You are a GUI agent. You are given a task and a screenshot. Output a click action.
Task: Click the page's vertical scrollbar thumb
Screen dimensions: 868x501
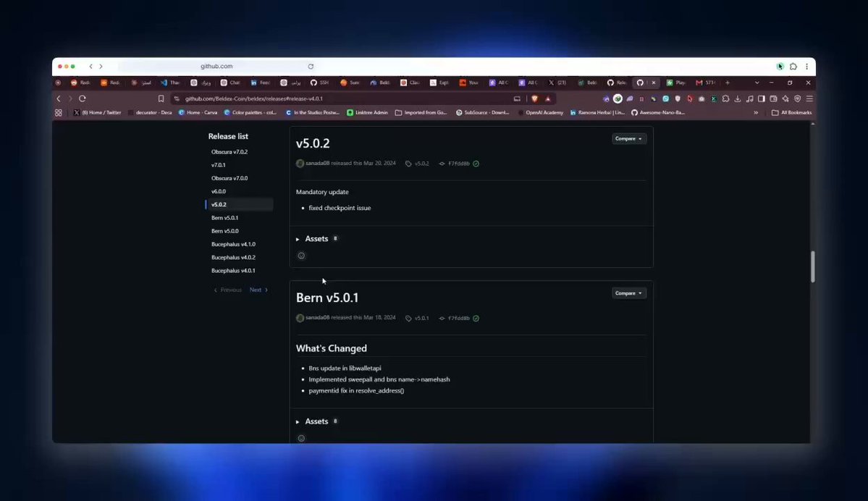(x=813, y=267)
